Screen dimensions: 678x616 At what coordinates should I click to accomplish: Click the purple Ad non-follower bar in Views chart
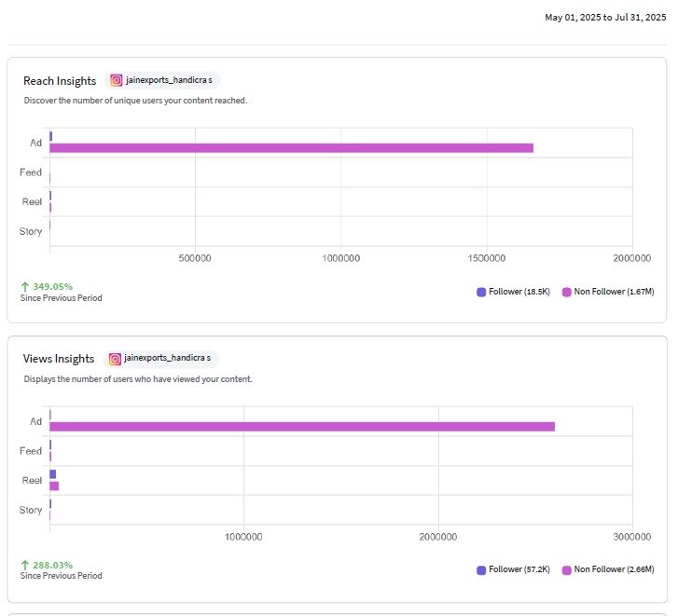point(302,427)
